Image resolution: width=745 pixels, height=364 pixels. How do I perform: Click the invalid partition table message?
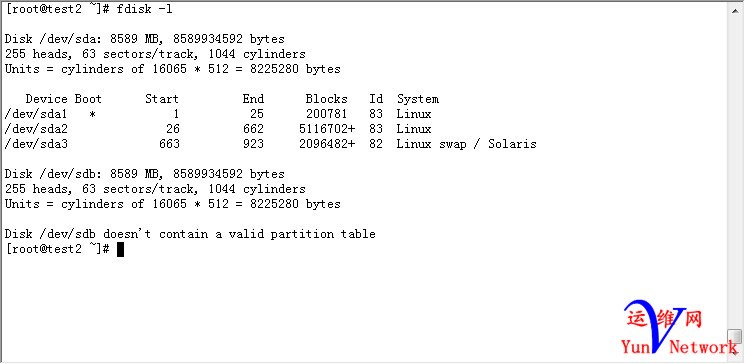click(190, 234)
